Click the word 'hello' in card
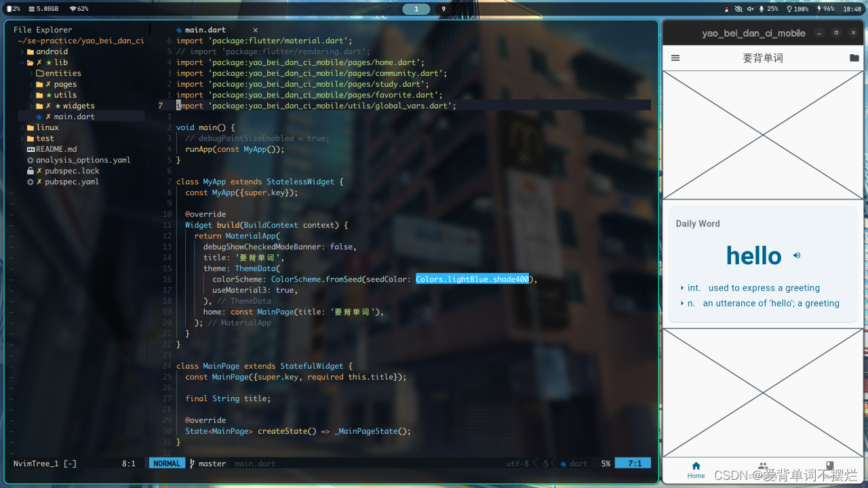Viewport: 868px width, 488px height. click(753, 256)
